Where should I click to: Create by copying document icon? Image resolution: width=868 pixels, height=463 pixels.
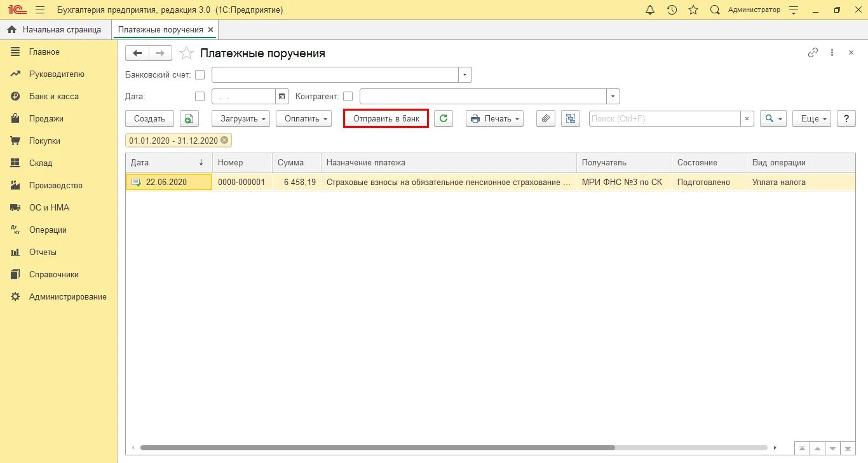pos(189,118)
